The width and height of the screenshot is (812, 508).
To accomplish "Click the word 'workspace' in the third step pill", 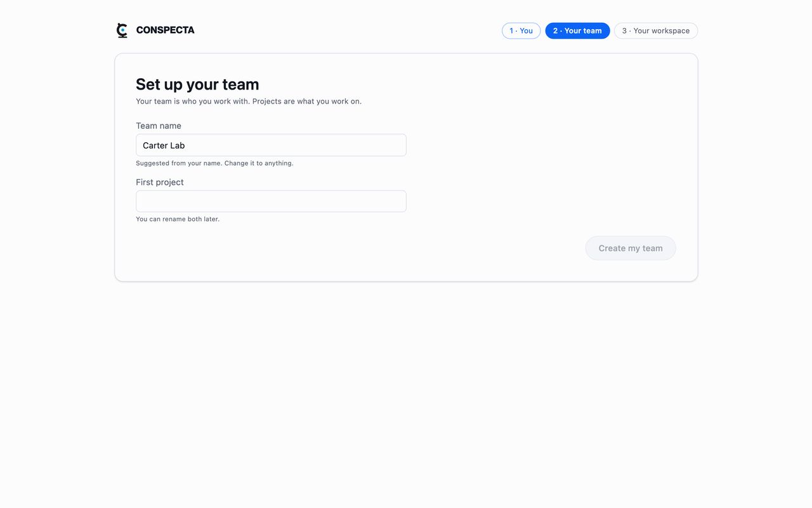I will point(671,30).
